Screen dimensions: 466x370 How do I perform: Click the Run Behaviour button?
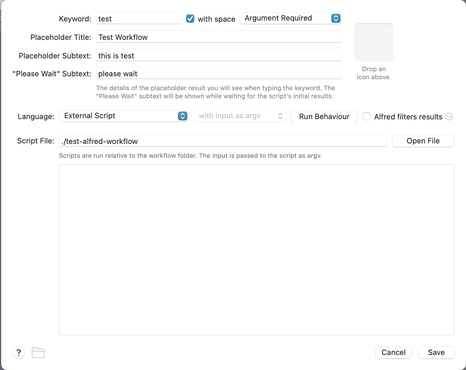324,117
